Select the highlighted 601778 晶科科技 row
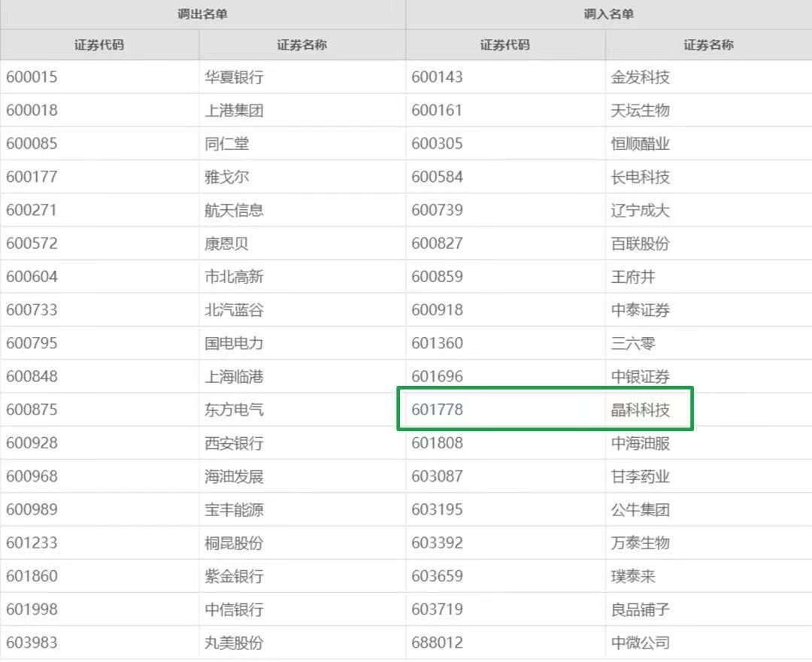Viewport: 812px width, 662px height. [x=545, y=409]
